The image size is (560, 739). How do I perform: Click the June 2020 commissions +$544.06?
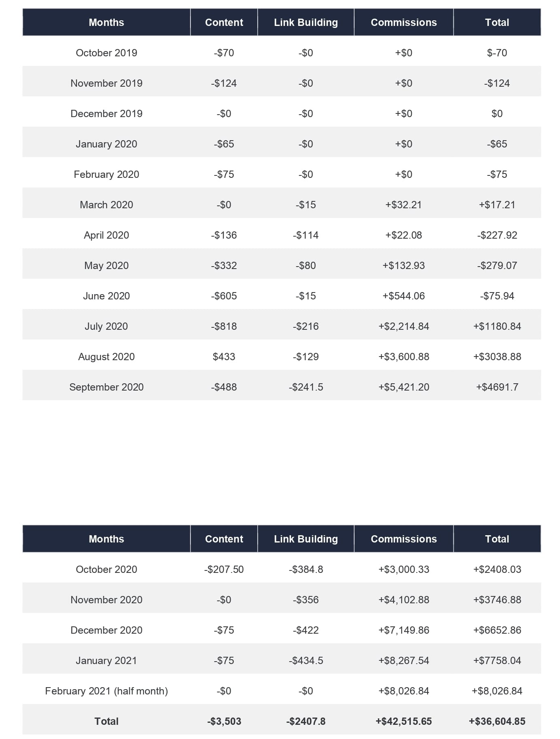point(403,296)
